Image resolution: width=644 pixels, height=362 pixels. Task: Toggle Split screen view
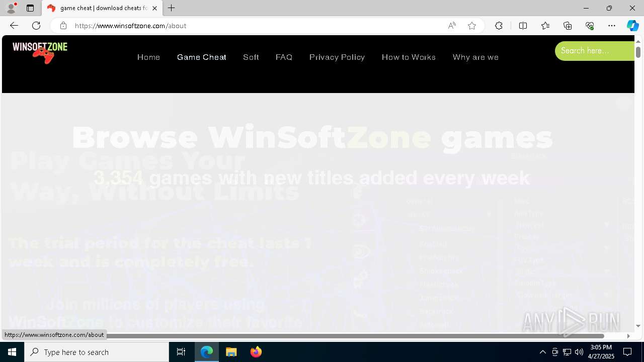pyautogui.click(x=523, y=26)
